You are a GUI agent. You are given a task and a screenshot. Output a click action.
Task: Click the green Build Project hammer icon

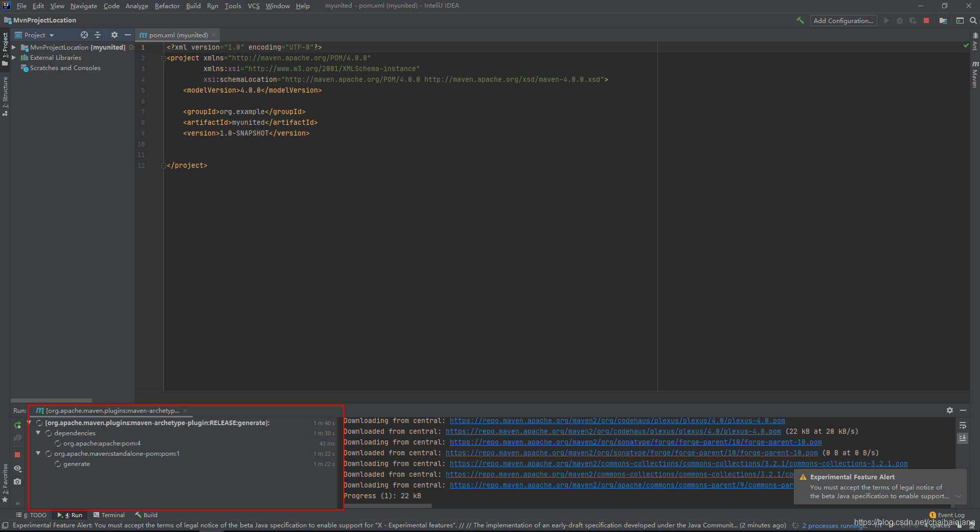[800, 20]
